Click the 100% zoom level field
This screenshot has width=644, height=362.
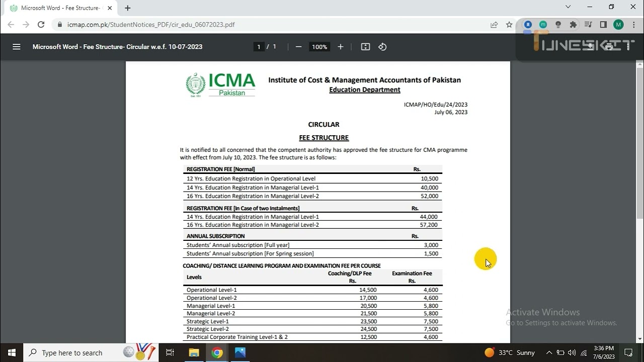(x=319, y=47)
